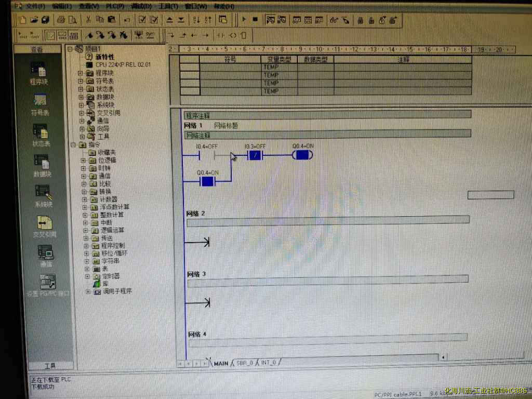Expand the 位逻辑 instruction folder
This screenshot has width=532, height=399.
(84, 161)
